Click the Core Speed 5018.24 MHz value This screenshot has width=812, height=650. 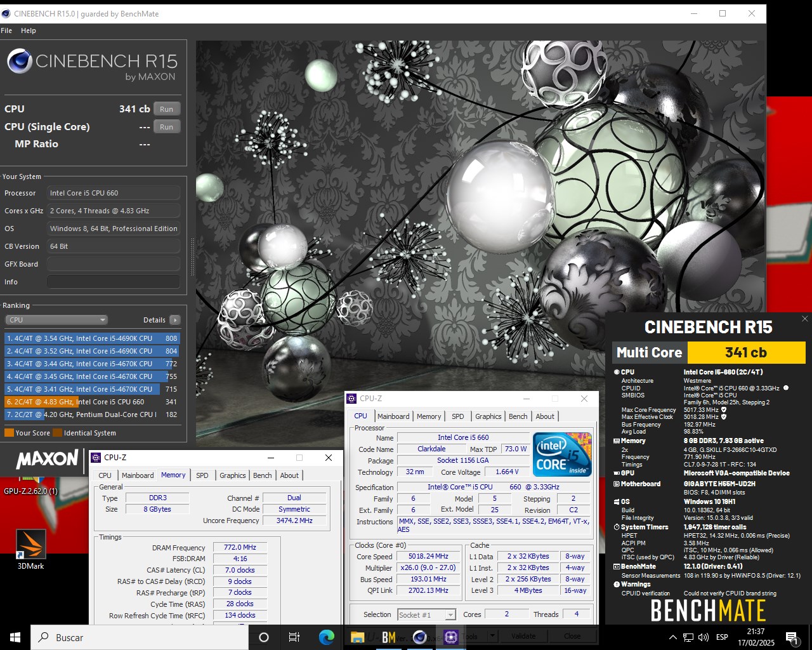(x=428, y=556)
